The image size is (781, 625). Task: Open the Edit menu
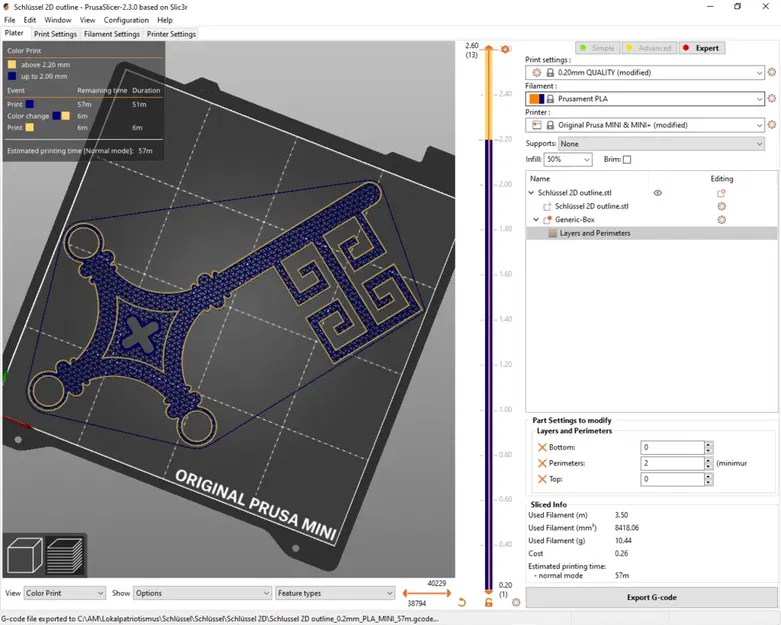tap(29, 20)
